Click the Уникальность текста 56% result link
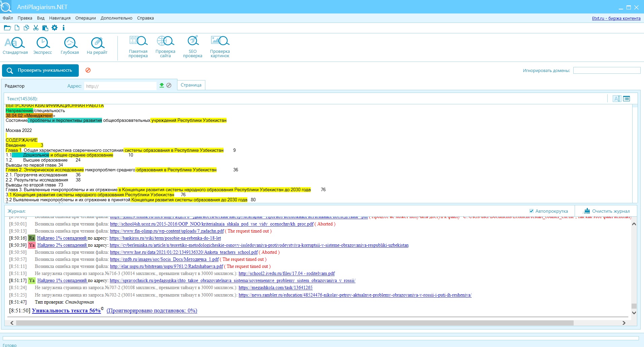The height and width of the screenshot is (347, 644). [x=66, y=311]
